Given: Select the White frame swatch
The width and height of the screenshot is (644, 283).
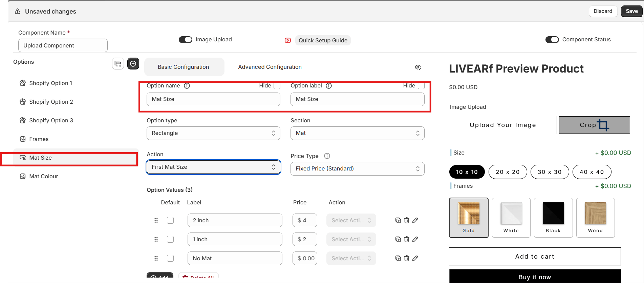Looking at the screenshot, I should pyautogui.click(x=511, y=218).
